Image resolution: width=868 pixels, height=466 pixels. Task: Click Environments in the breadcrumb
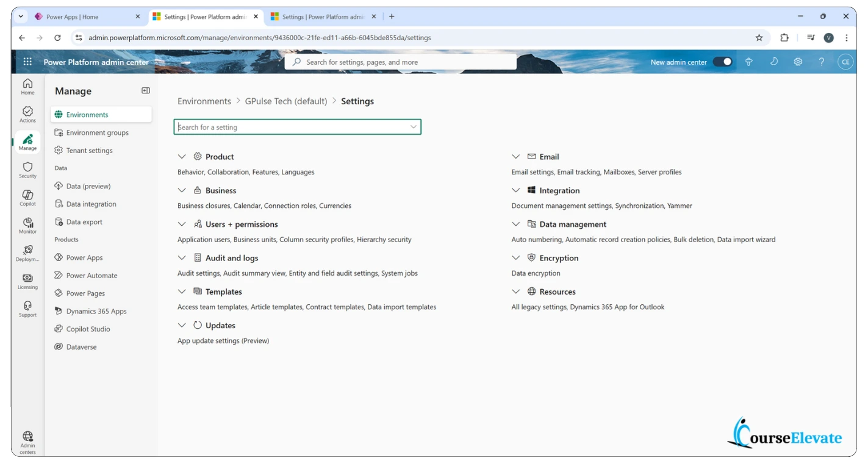pos(204,101)
